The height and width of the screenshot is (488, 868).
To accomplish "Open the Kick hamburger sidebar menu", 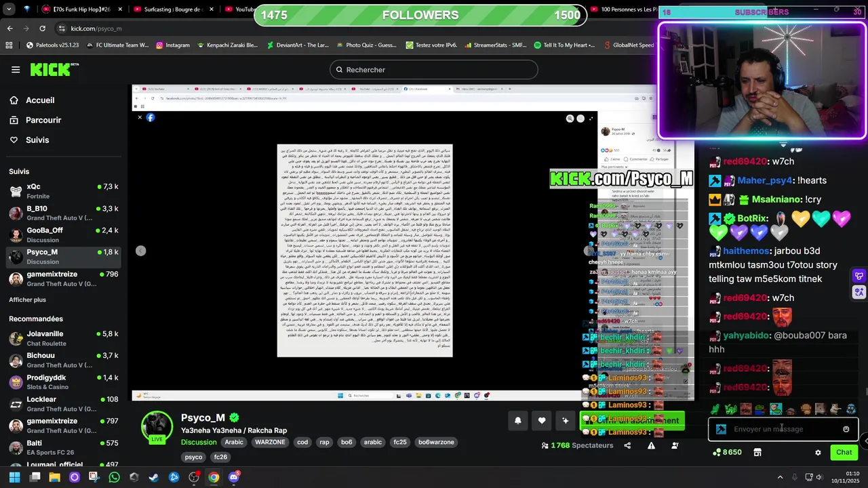I will coord(16,70).
